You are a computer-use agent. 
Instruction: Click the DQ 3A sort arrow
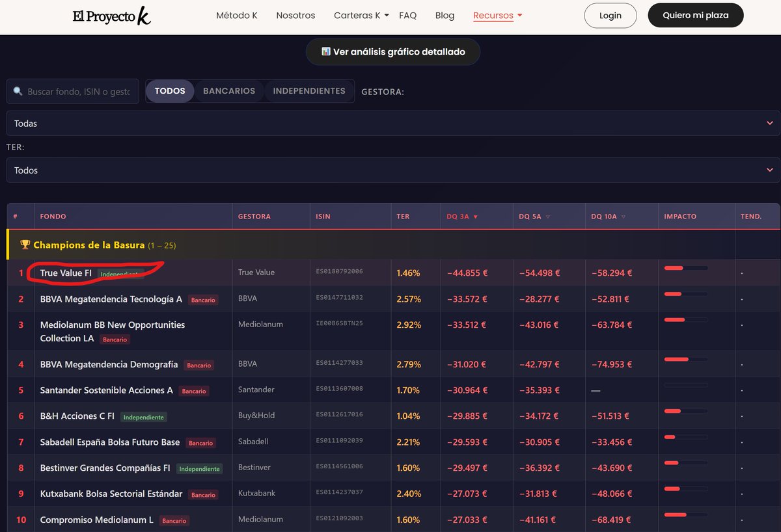click(x=476, y=217)
